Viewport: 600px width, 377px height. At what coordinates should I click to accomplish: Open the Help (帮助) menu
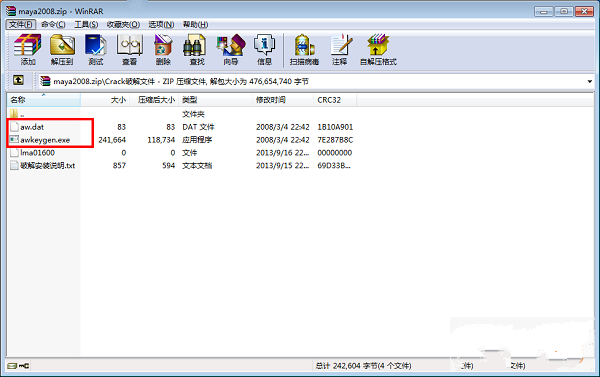[195, 24]
